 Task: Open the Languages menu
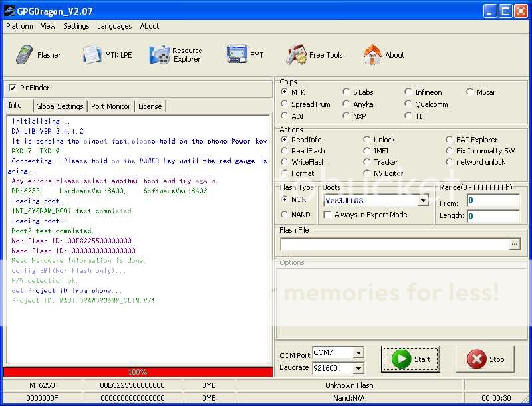coord(114,26)
